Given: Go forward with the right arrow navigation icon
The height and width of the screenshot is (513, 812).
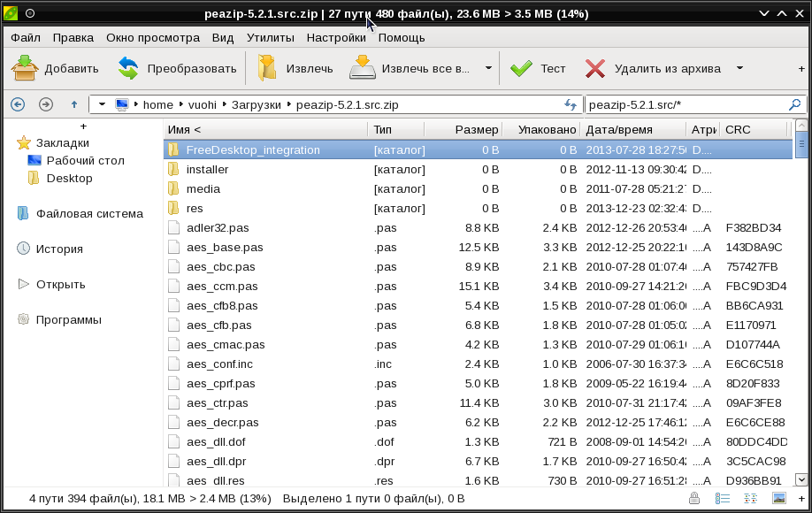Looking at the screenshot, I should [46, 104].
